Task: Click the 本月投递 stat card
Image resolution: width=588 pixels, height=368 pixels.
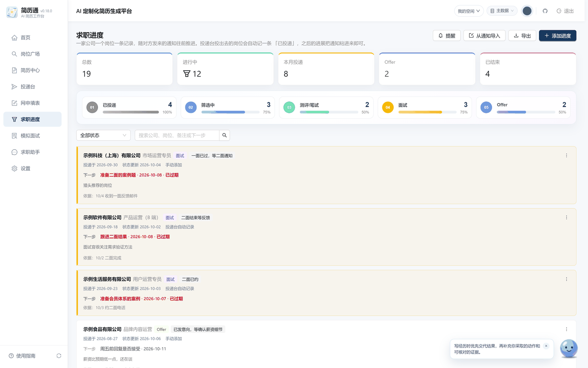Action: pos(326,69)
